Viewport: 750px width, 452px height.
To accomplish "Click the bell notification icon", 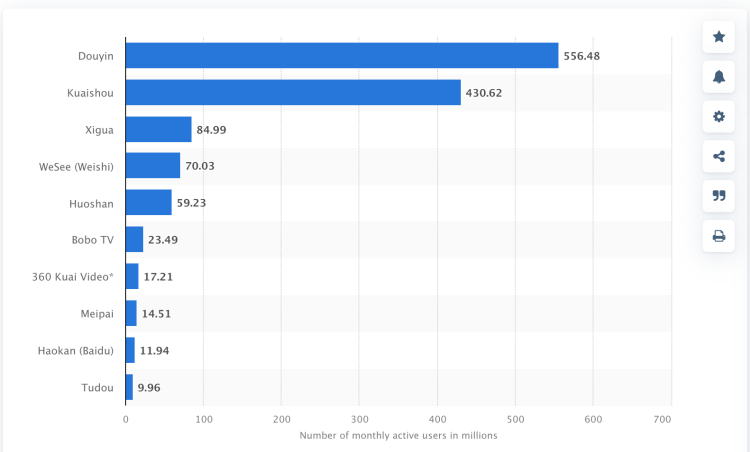I will tap(718, 77).
